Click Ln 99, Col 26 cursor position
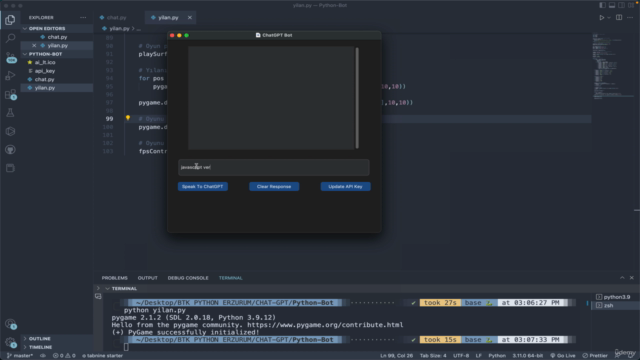Image resolution: width=640 pixels, height=360 pixels. coord(396,356)
